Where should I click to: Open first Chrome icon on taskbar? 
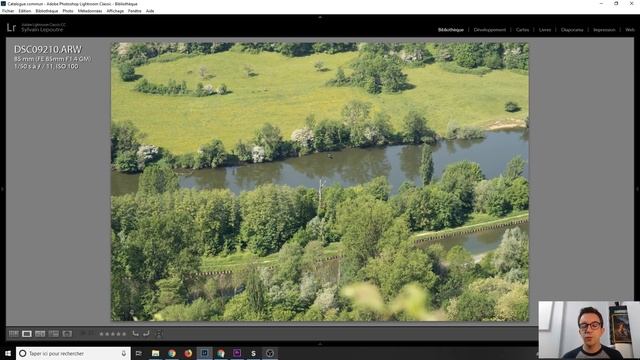[x=172, y=353]
